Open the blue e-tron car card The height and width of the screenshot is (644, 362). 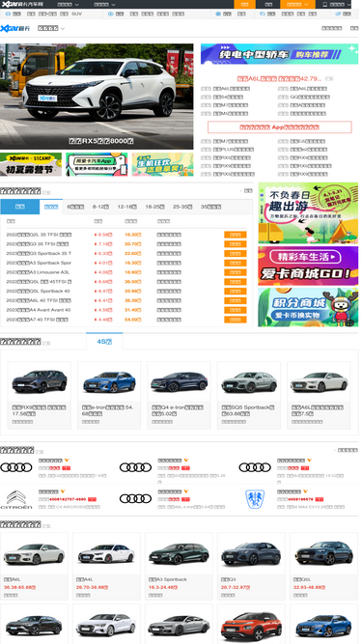[109, 395]
